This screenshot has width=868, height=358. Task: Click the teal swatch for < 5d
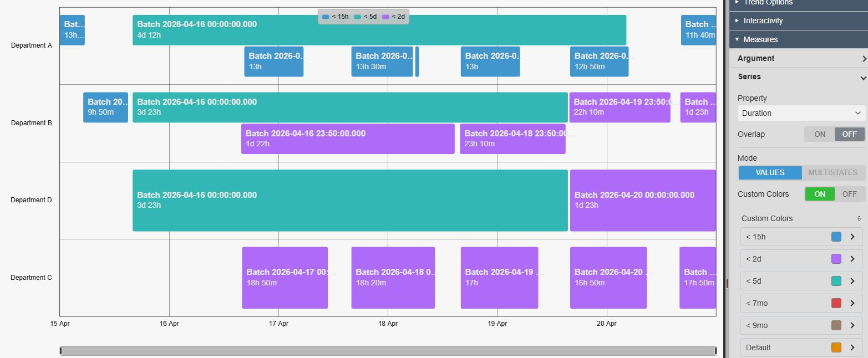[x=836, y=281]
